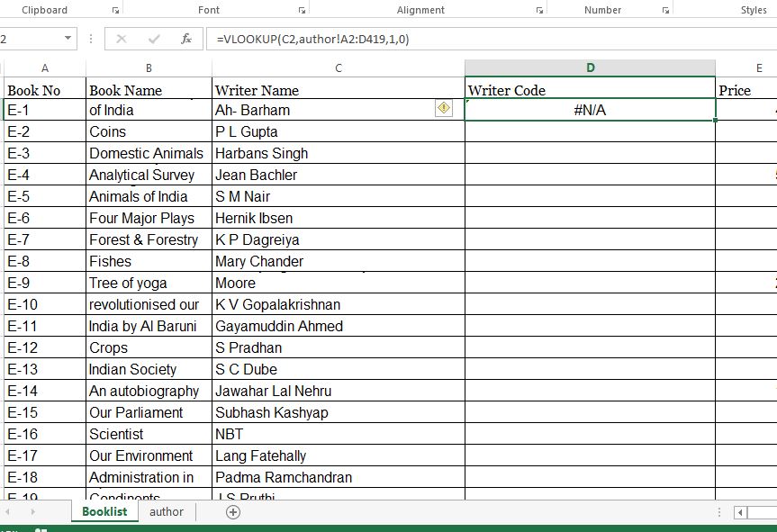The height and width of the screenshot is (532, 777).
Task: Open Font group dialog launcher
Action: tap(302, 11)
